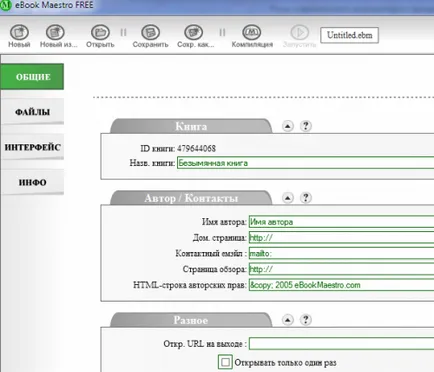Click the book ID value 479644068
The width and height of the screenshot is (434, 372).
196,148
